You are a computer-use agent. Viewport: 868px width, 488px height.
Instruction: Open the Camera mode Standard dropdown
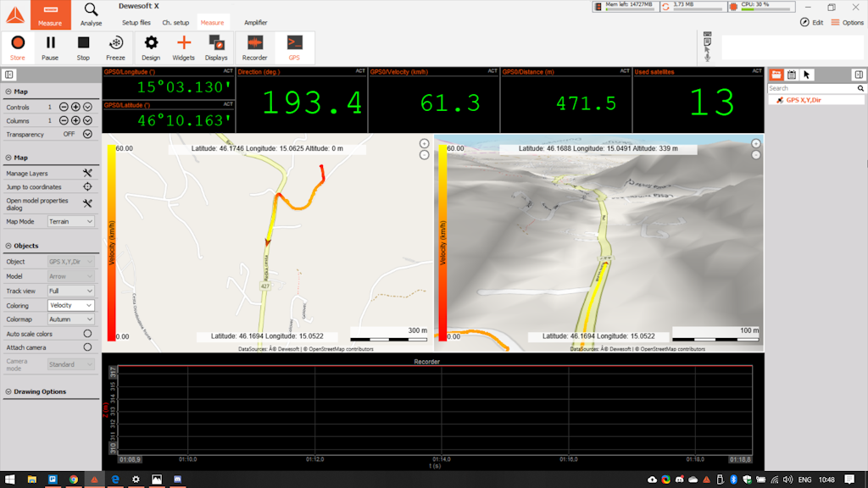coord(70,364)
